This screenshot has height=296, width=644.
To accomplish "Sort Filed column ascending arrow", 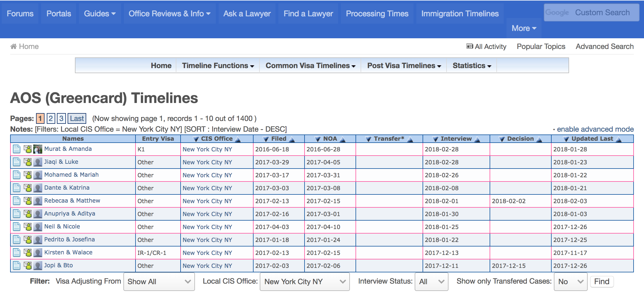I will point(292,139).
